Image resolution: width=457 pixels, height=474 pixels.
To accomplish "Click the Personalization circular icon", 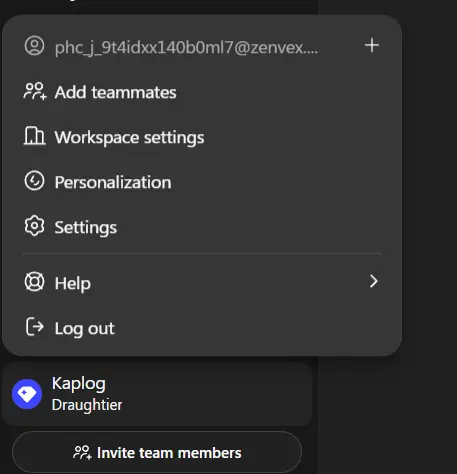I will [x=34, y=181].
